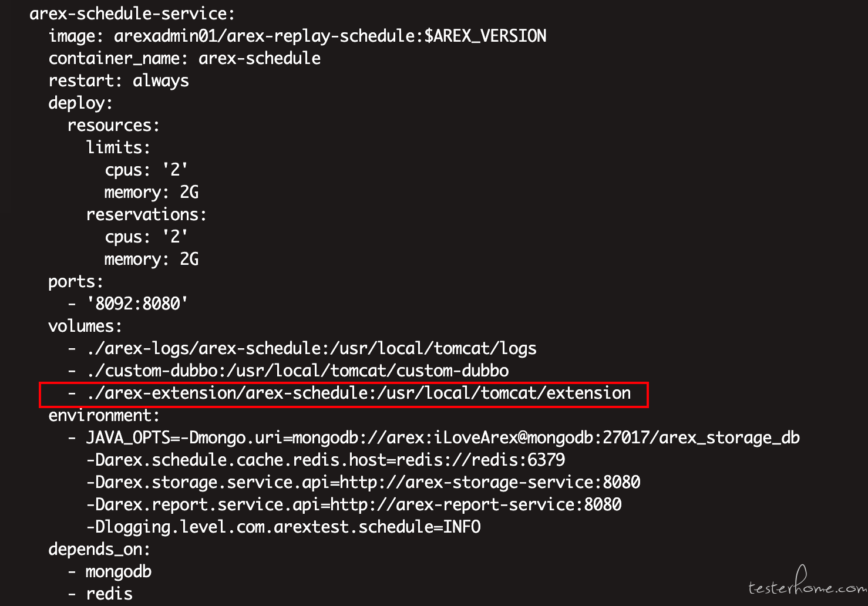Viewport: 868px width, 606px height.
Task: Click the '8092:8080' port mapping
Action: click(137, 304)
